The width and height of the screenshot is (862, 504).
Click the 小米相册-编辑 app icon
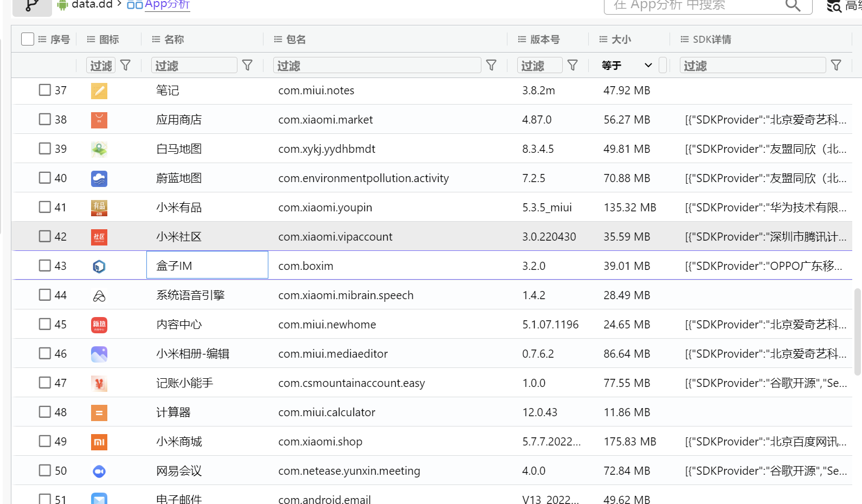(99, 354)
